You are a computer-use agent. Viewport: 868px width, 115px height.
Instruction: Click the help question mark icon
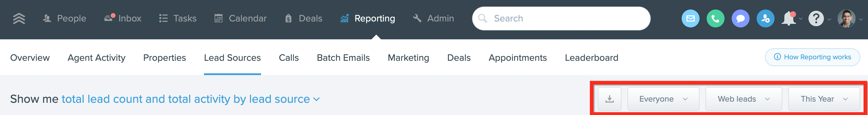click(x=816, y=18)
